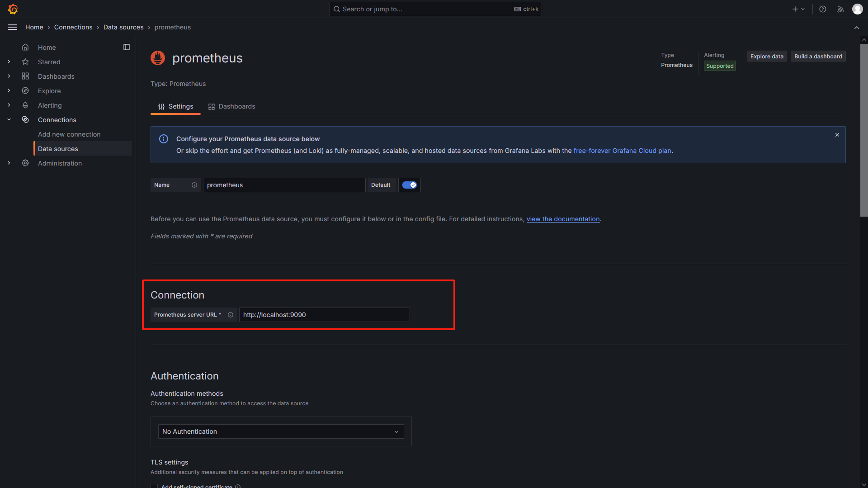Collapse the Connections section chevron
The height and width of the screenshot is (488, 868).
point(9,120)
